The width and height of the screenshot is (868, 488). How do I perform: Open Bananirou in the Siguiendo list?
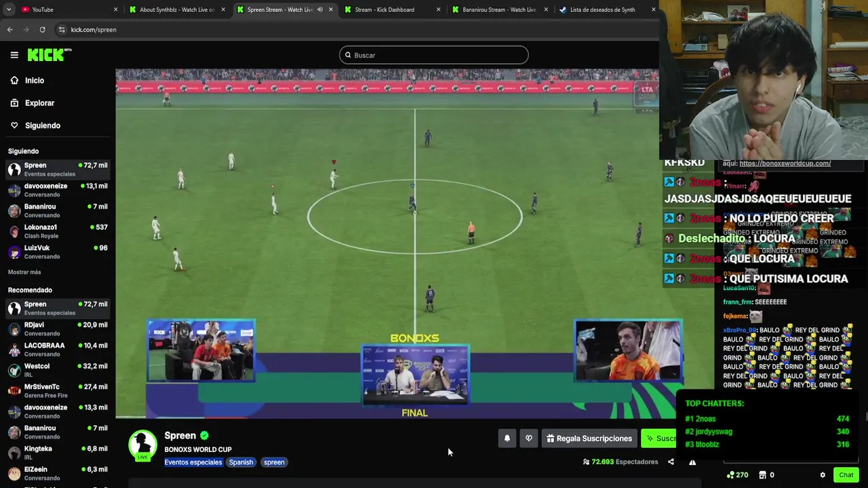(58, 211)
